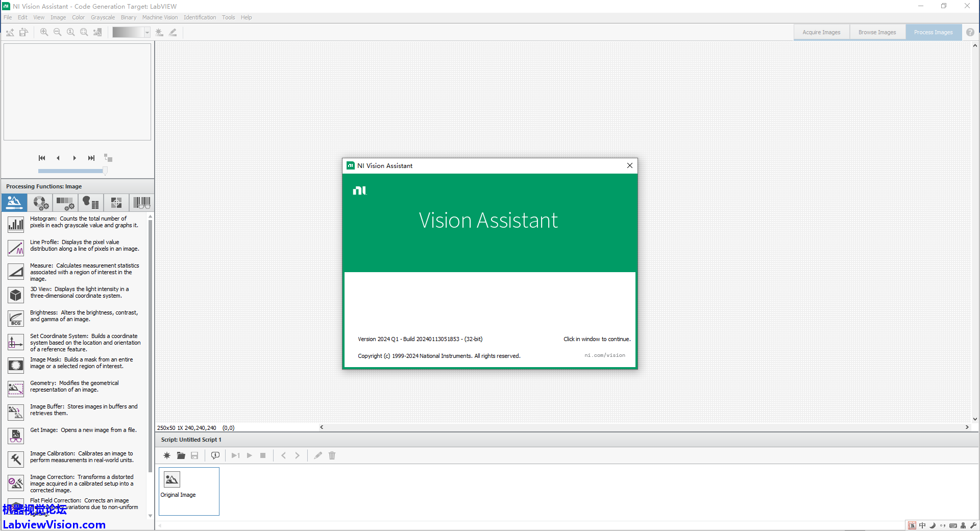Click the Zoom Out magnifier icon

pyautogui.click(x=58, y=32)
